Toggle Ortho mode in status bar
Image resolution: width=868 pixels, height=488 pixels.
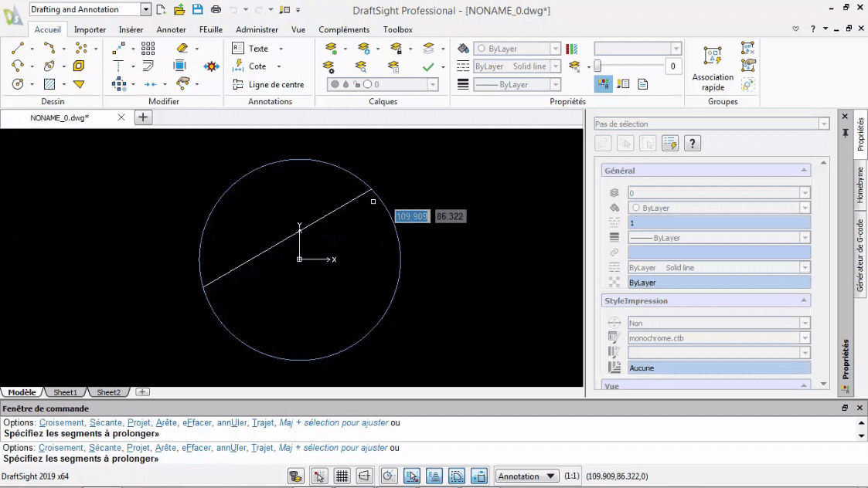[364, 476]
